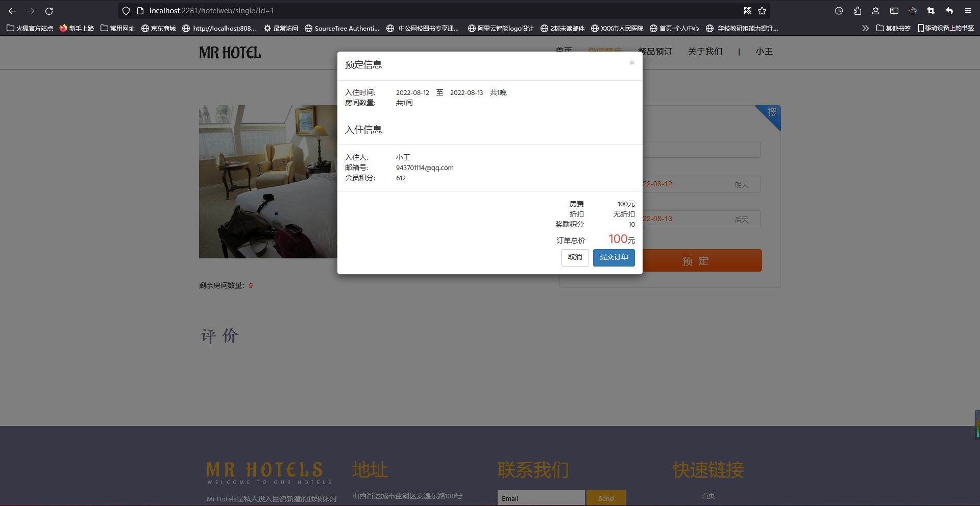Open browser history clock icon

coord(839,10)
